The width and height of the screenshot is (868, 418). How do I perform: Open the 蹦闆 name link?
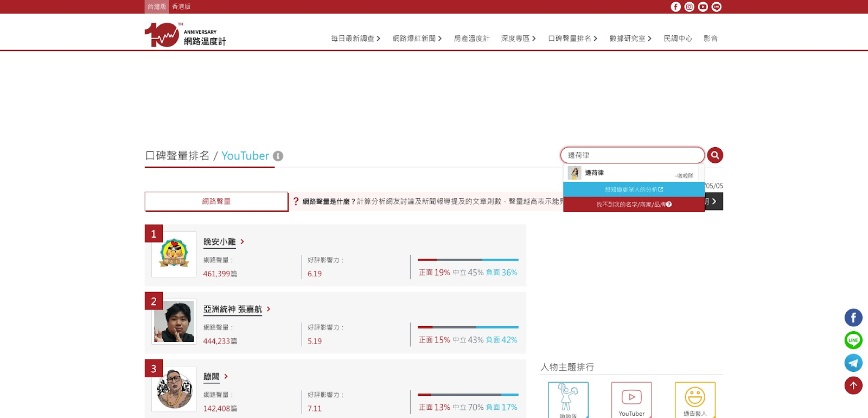(x=212, y=376)
